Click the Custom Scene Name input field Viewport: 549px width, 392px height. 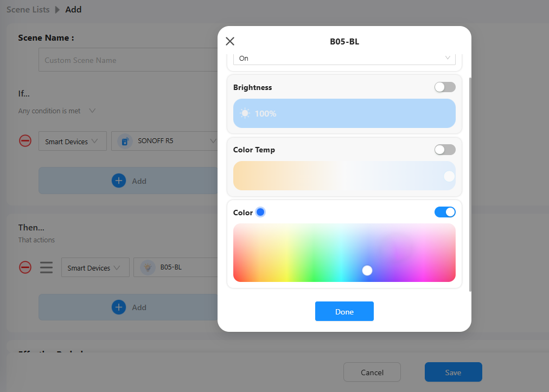pyautogui.click(x=127, y=60)
